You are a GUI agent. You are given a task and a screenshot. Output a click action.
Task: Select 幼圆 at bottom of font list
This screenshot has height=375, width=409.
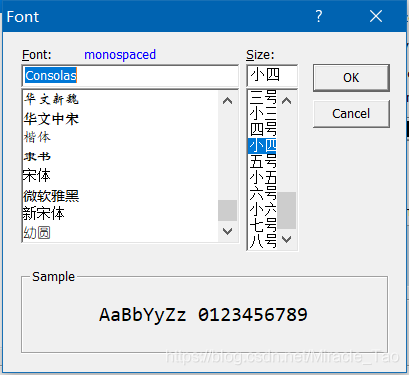pos(37,233)
